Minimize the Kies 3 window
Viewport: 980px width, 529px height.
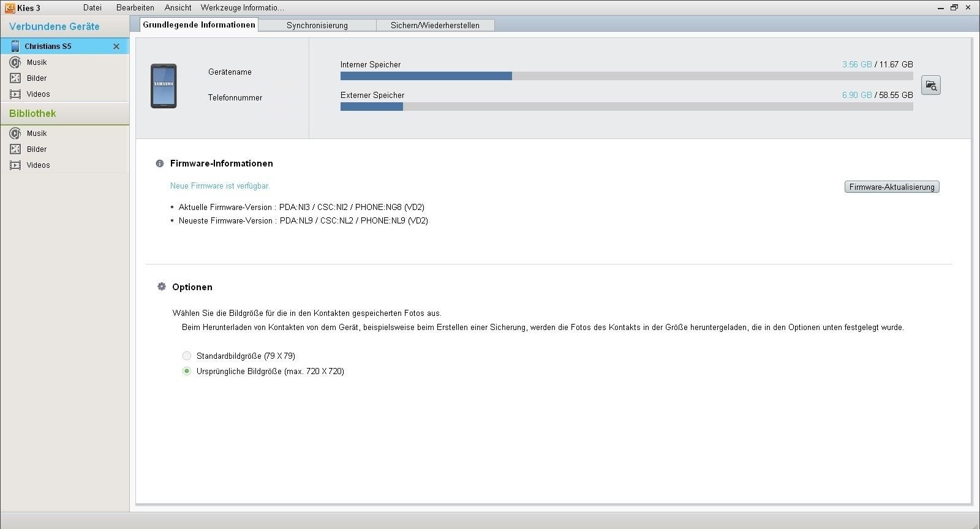[940, 8]
